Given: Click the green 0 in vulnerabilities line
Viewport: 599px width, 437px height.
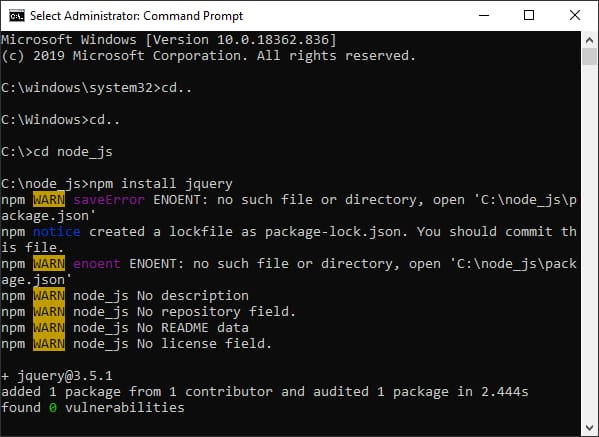Looking at the screenshot, I should tap(53, 408).
